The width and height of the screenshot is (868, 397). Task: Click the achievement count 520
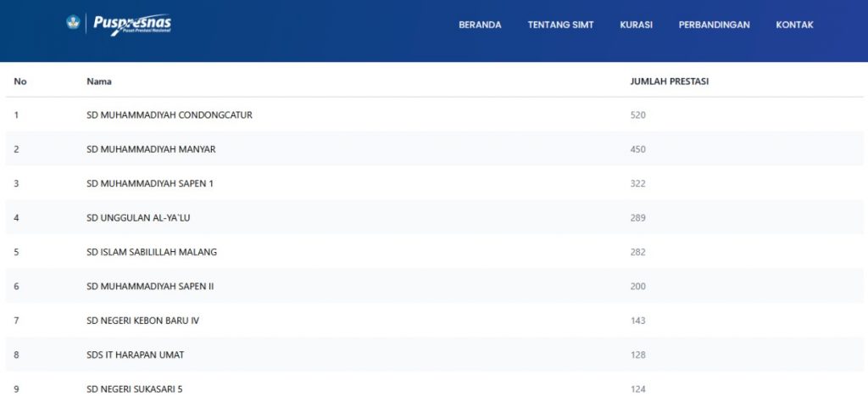(x=637, y=115)
